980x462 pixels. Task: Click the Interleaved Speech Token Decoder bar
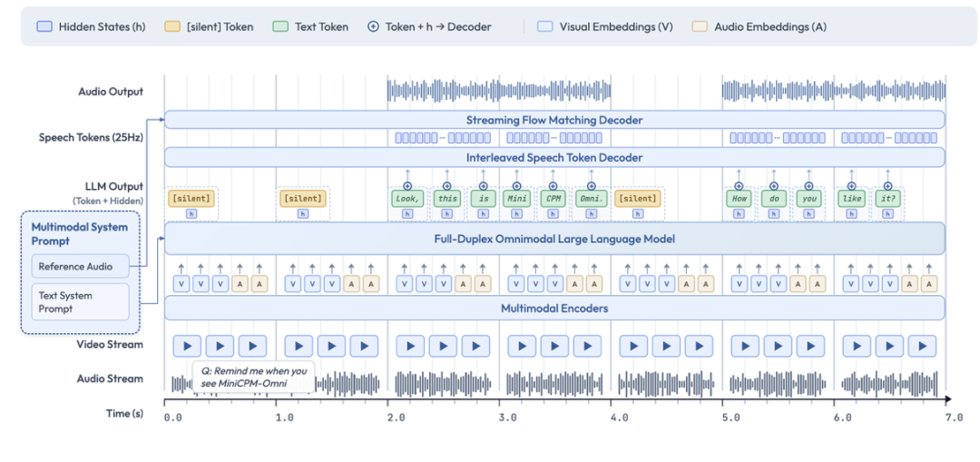click(554, 158)
